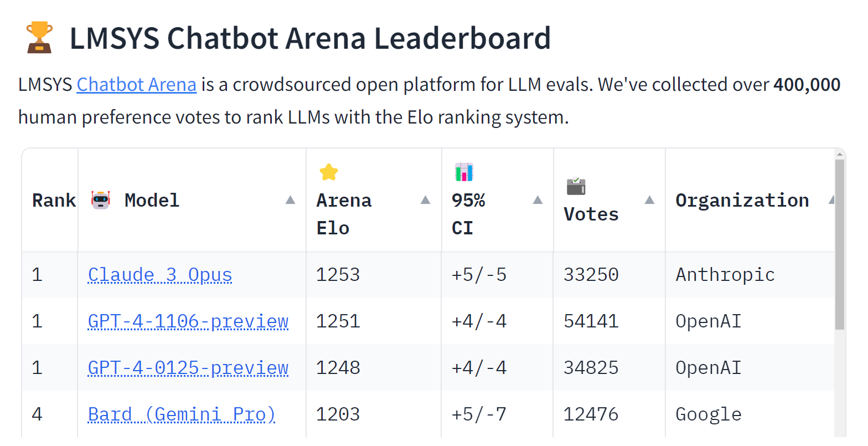Sort by Organization using its arrow
This screenshot has width=868, height=446.
coord(831,200)
